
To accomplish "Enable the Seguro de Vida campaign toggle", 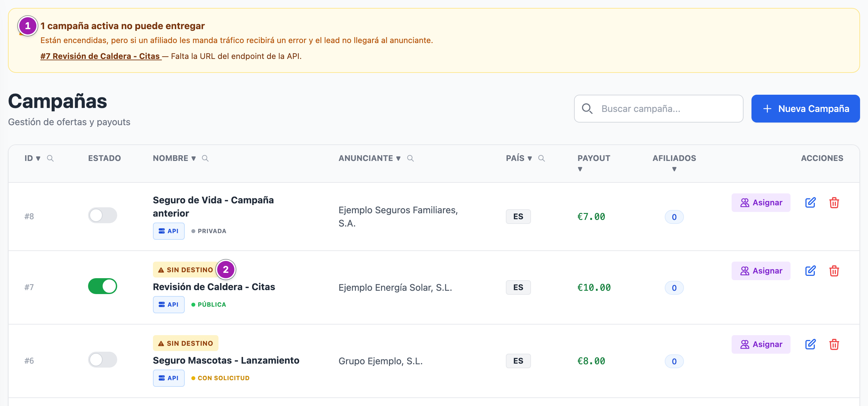I will 102,215.
